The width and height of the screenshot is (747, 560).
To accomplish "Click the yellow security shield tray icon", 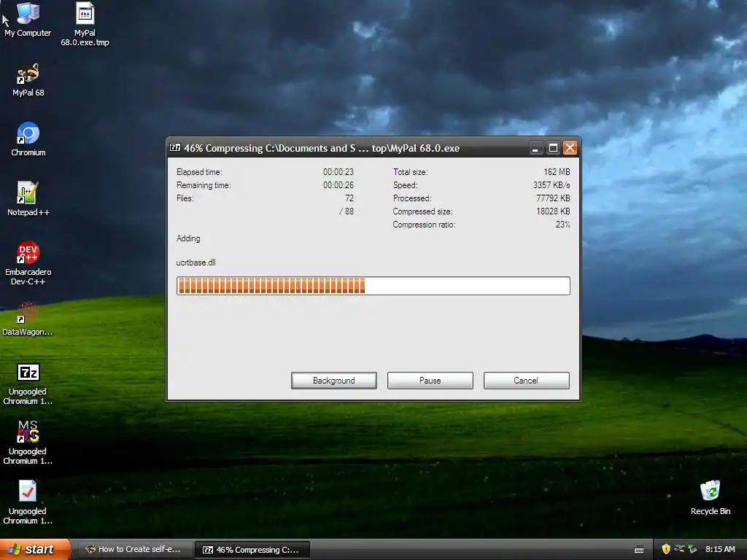I will point(665,549).
